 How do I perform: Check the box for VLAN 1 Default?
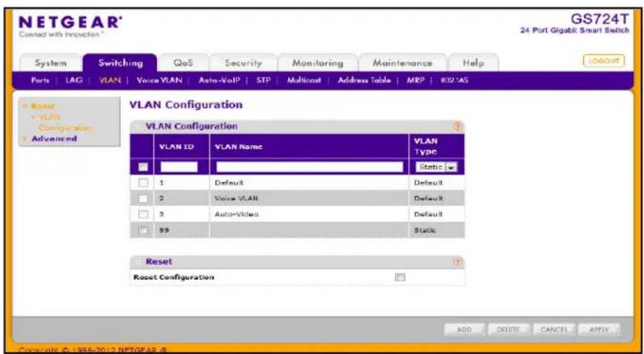click(142, 182)
